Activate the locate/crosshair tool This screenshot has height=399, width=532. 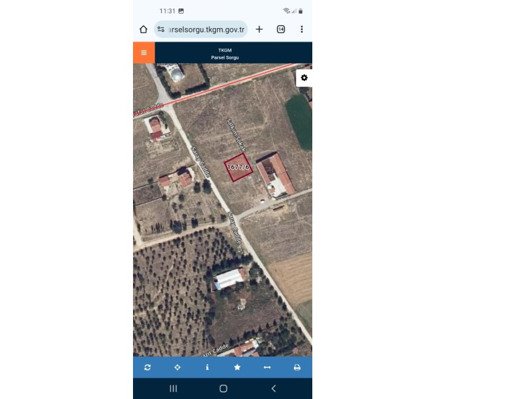click(177, 368)
